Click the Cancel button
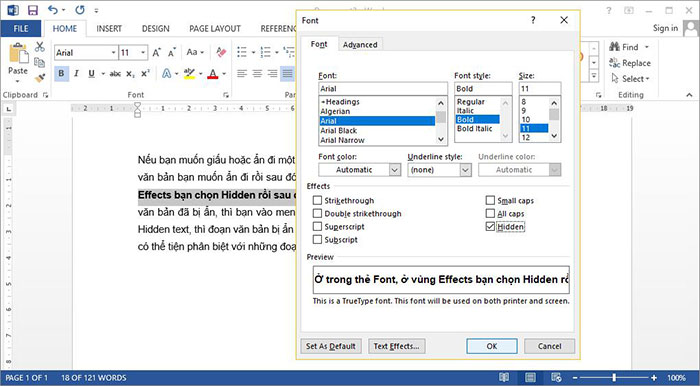Viewport: 700px width, 386px height. pyautogui.click(x=550, y=346)
